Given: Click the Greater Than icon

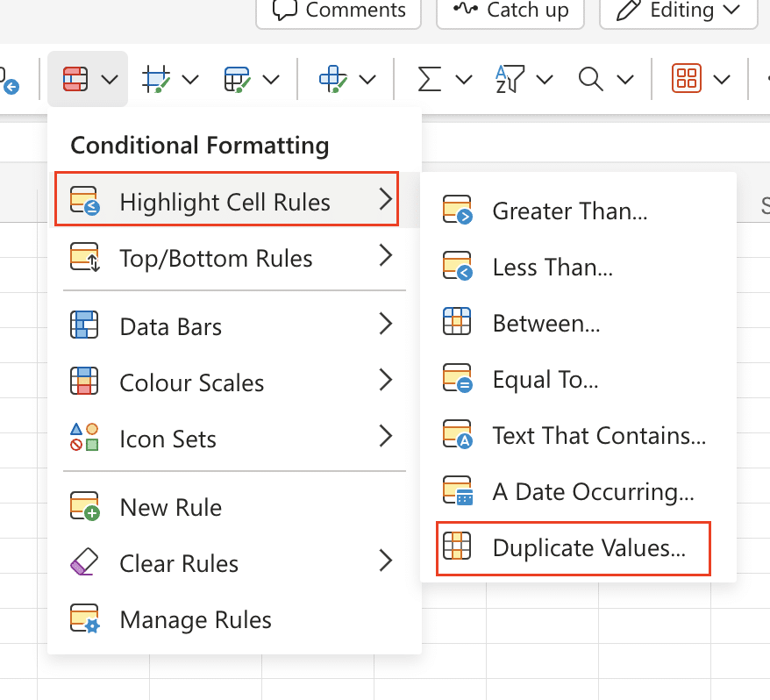Looking at the screenshot, I should (x=458, y=210).
